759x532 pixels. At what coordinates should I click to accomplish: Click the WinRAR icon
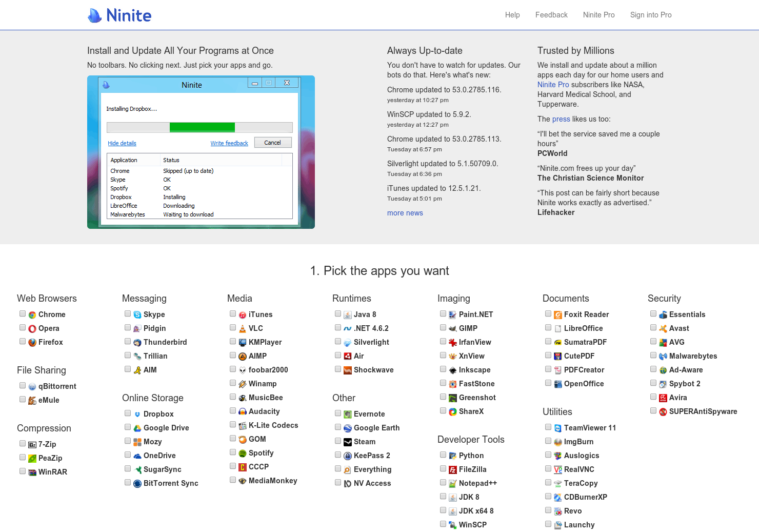(32, 472)
